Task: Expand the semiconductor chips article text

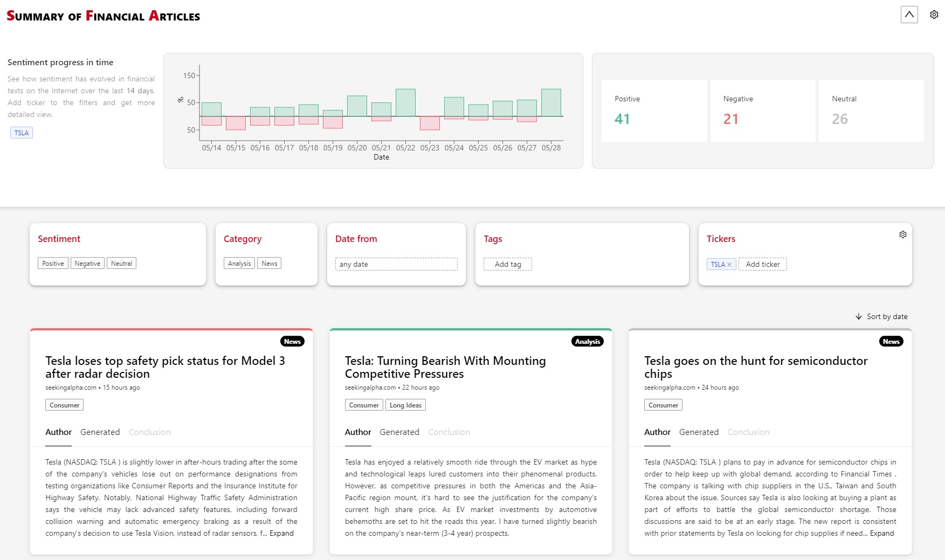Action: pyautogui.click(x=882, y=534)
